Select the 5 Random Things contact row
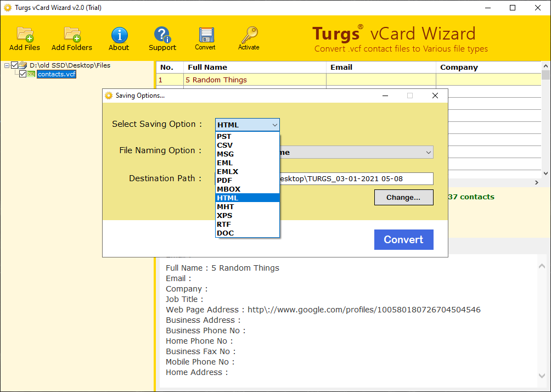 click(348, 80)
